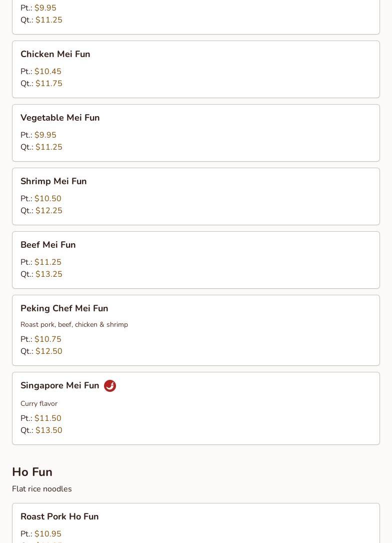Select the Beef Mei Fun heading
The width and height of the screenshot is (392, 543).
coord(48,245)
